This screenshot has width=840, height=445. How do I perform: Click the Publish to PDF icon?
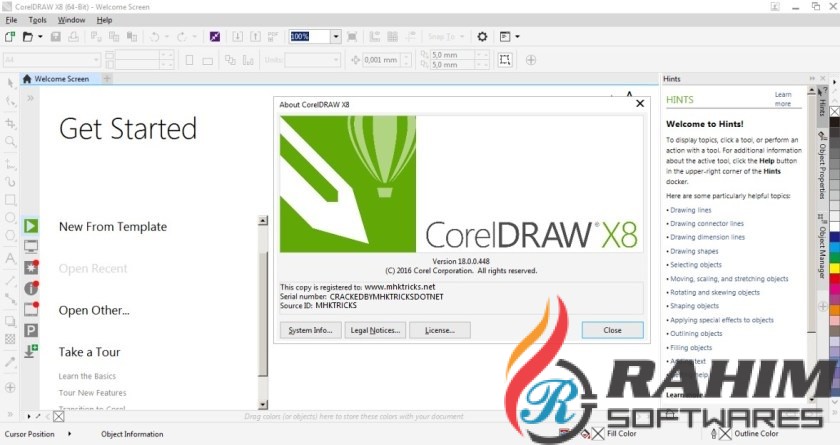pos(273,36)
